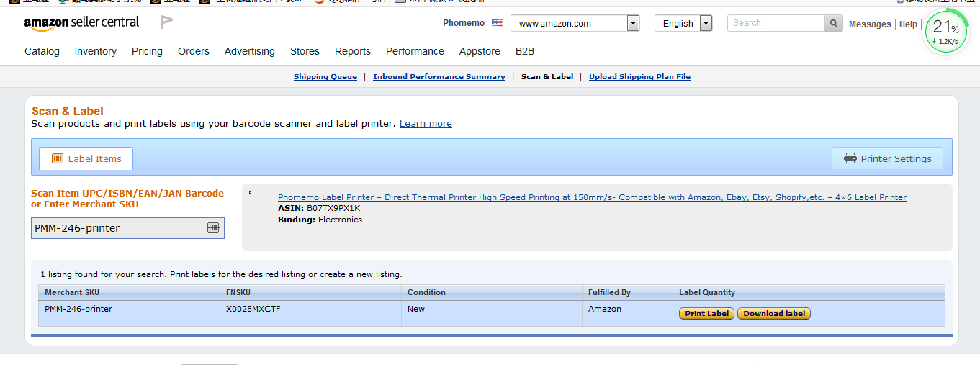The width and height of the screenshot is (980, 365).
Task: Click the Download label button
Action: pyautogui.click(x=774, y=313)
